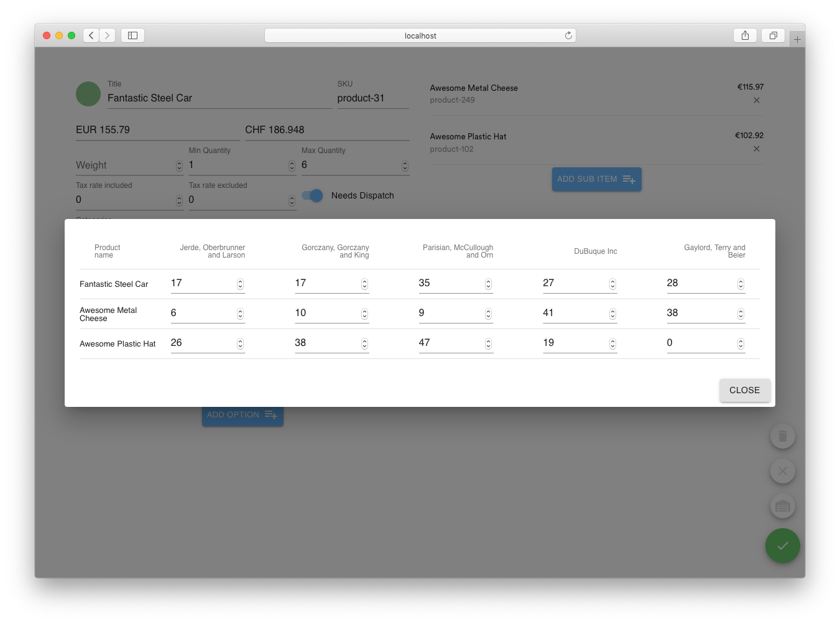
Task: Step the Tax rate excluded spinner
Action: [x=292, y=200]
